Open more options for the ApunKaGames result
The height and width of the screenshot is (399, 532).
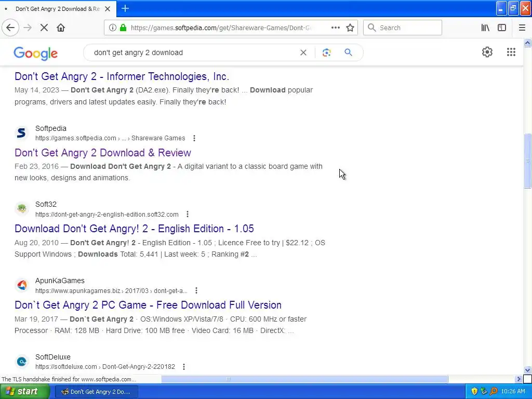[x=196, y=290]
